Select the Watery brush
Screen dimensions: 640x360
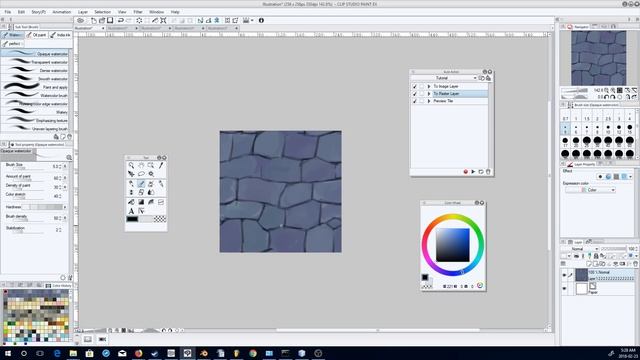coord(35,112)
